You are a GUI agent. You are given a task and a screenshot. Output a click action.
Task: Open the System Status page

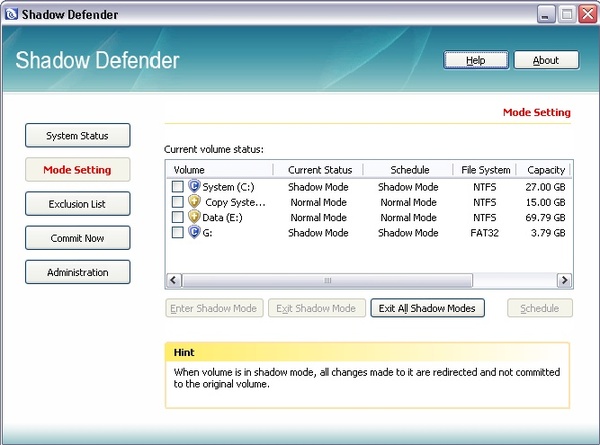78,135
